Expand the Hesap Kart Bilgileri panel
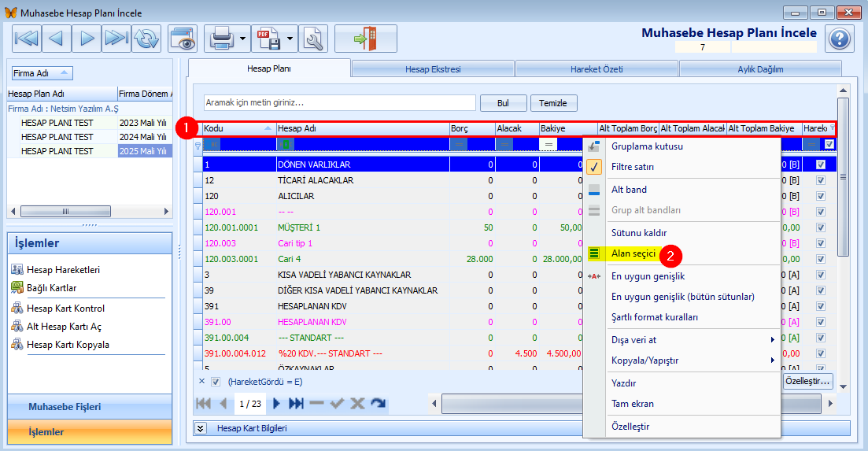Screen dimensions: 868x451 tap(201, 428)
